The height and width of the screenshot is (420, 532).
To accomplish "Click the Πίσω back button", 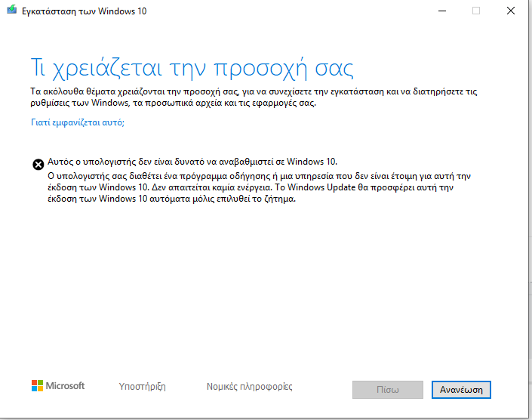I will [x=388, y=390].
